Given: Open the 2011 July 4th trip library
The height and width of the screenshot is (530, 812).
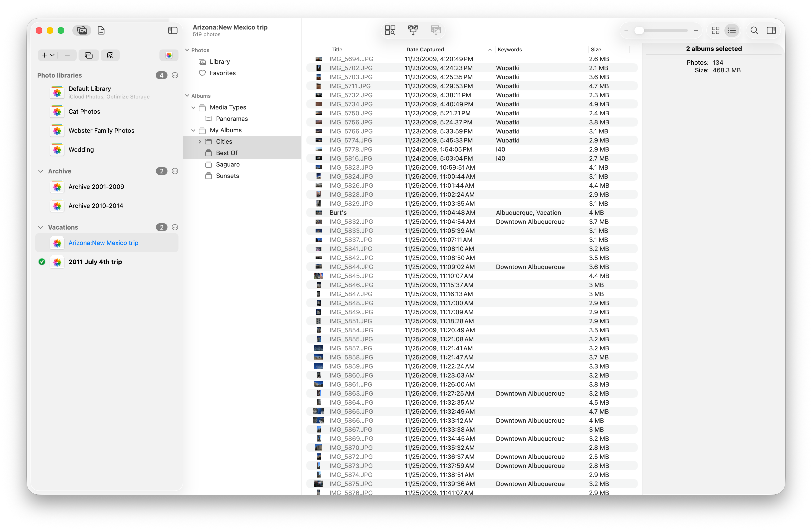Looking at the screenshot, I should click(x=95, y=262).
